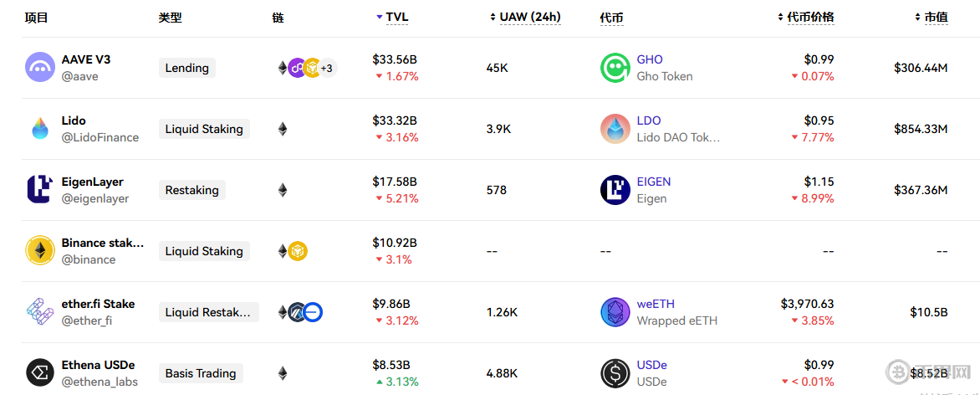Click the AAVE V3 project logo

coord(39,67)
